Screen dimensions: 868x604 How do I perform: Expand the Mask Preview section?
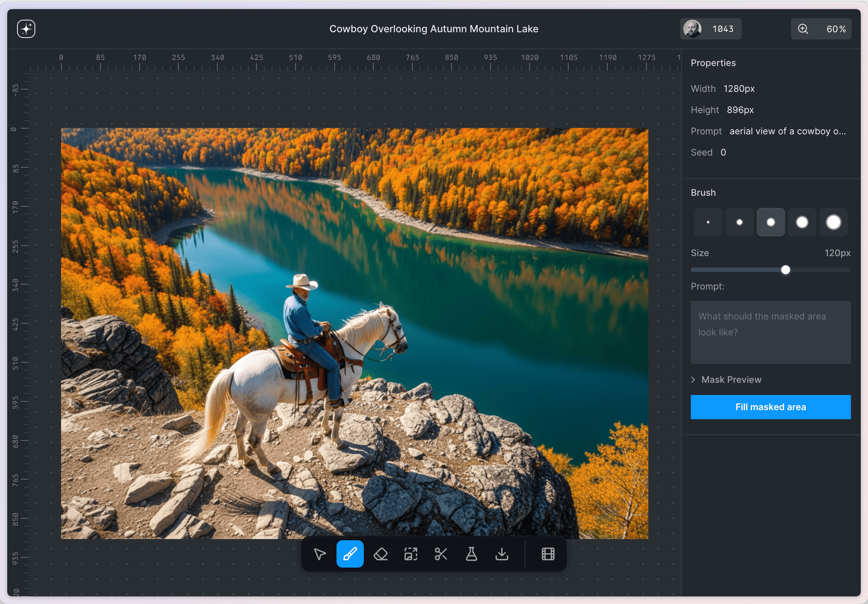[x=726, y=380]
